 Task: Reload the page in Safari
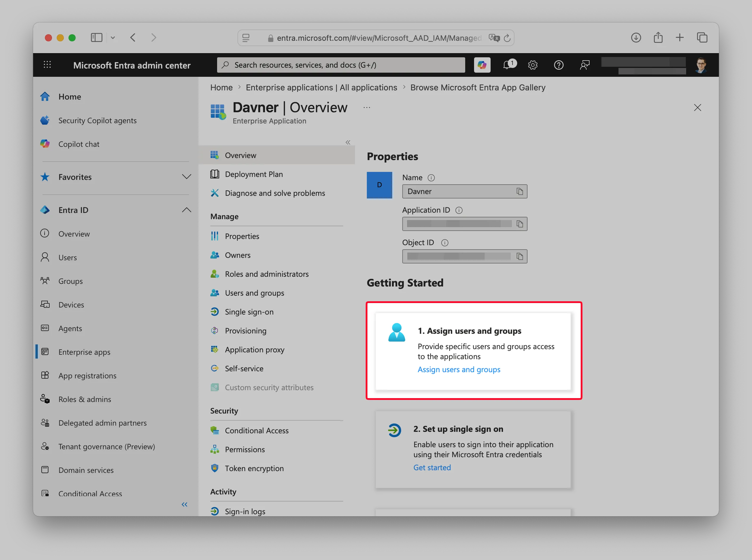tap(507, 38)
